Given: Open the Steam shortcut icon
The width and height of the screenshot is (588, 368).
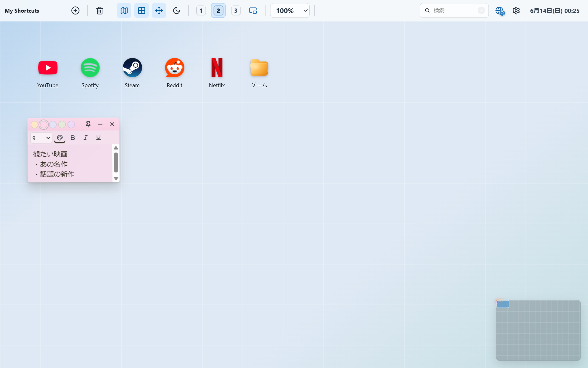Looking at the screenshot, I should [x=133, y=68].
